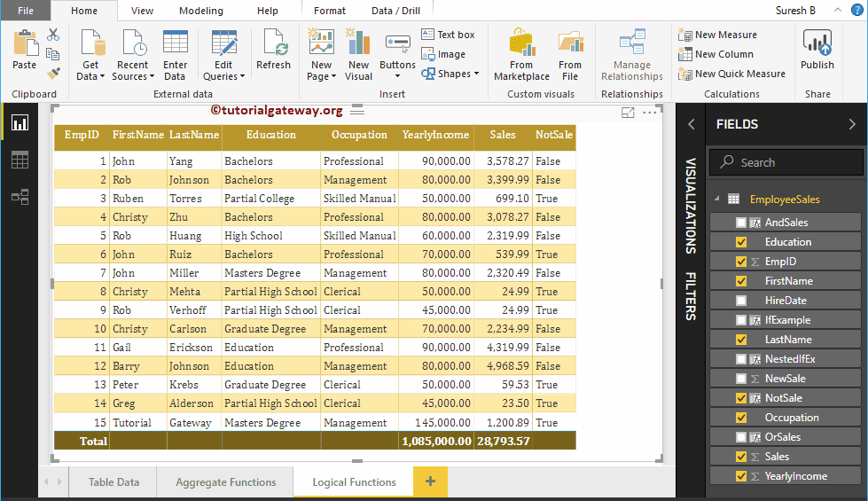Viewport: 868px width, 501px height.
Task: Uncheck the Education field checkbox
Action: [x=741, y=242]
